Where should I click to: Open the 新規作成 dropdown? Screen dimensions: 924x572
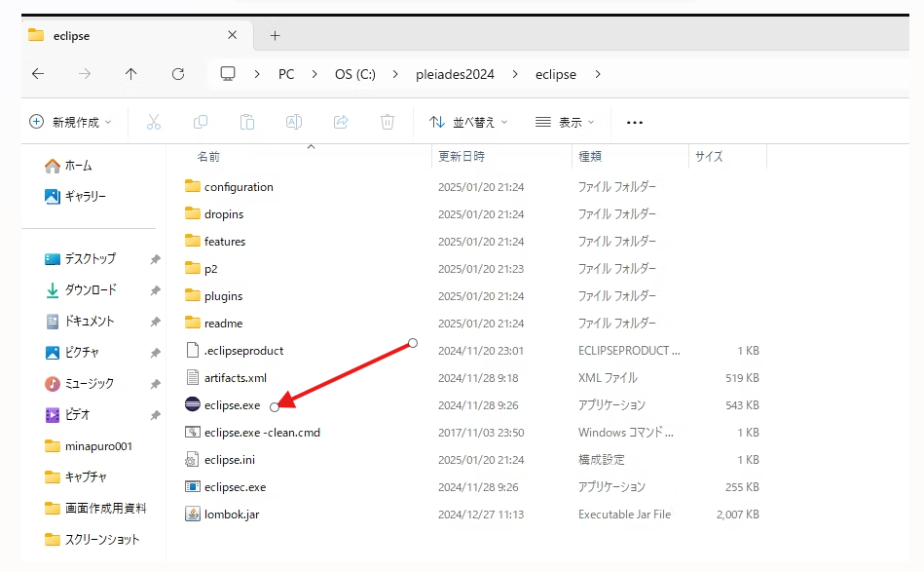(70, 122)
